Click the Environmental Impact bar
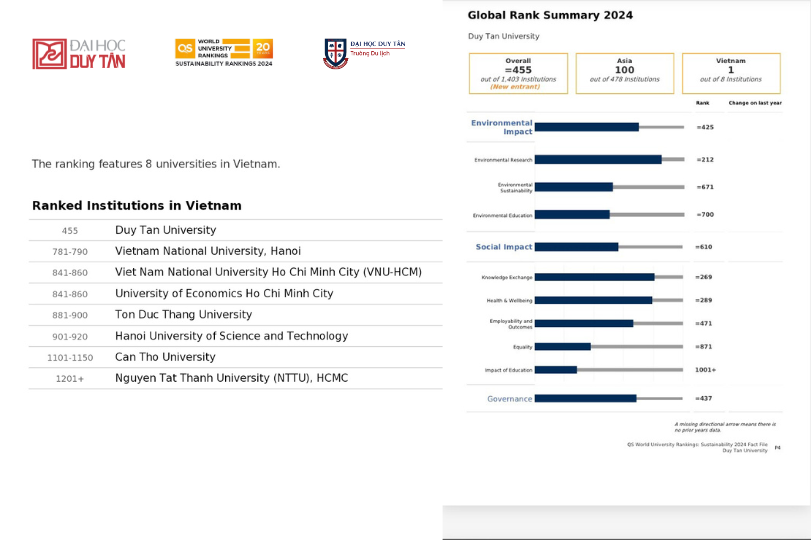This screenshot has height=540, width=811. point(587,127)
